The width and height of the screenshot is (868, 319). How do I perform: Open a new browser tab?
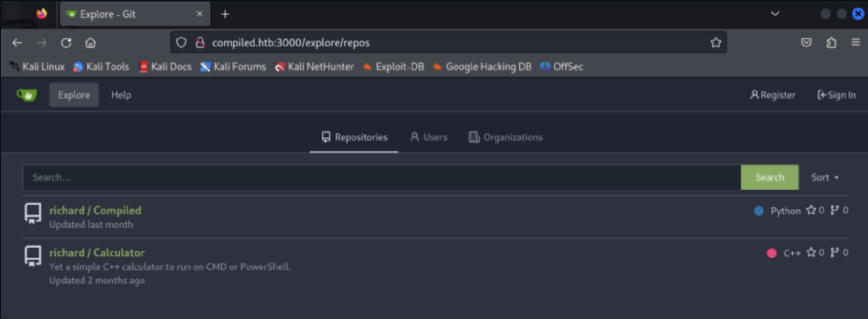[x=225, y=14]
